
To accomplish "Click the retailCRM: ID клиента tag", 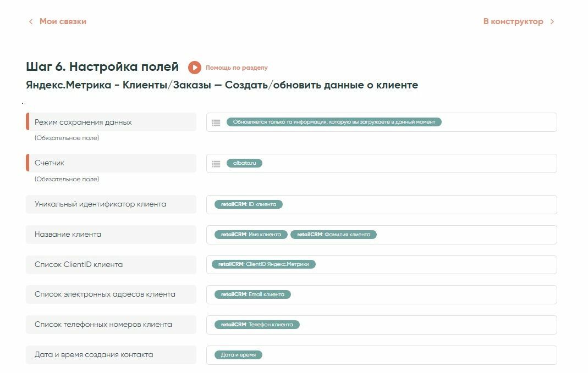I will click(249, 204).
